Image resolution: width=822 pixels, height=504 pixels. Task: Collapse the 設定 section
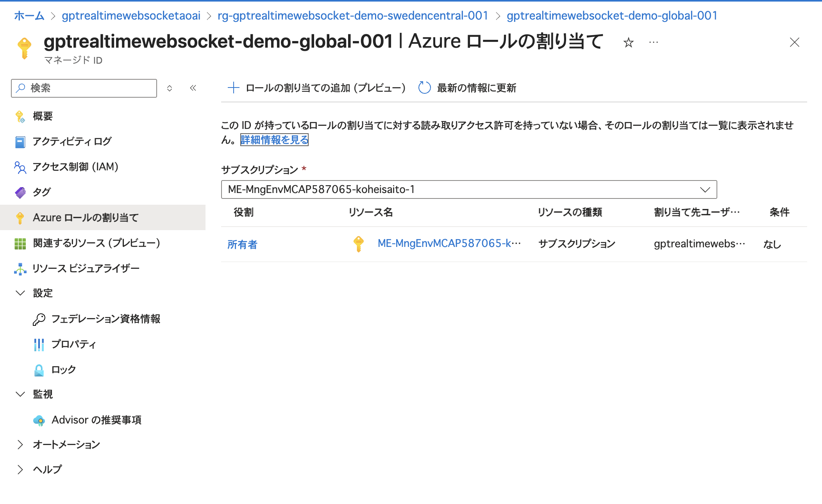click(x=20, y=293)
